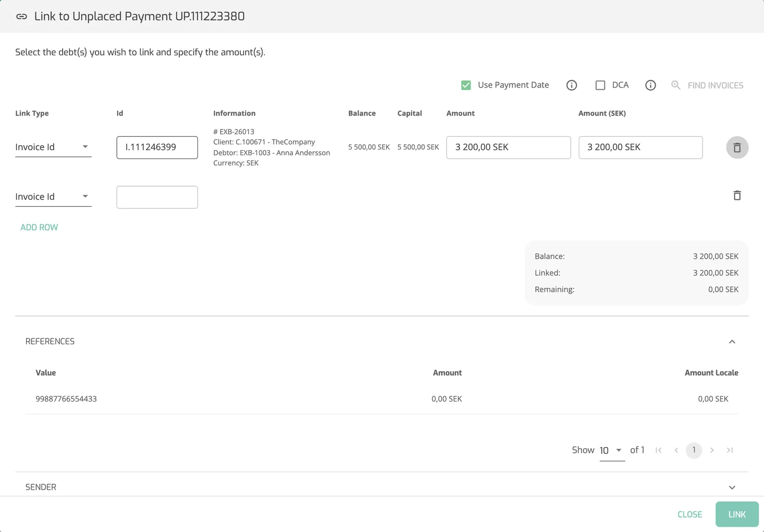This screenshot has height=532, width=764.
Task: Click the link icon beside the dialog title
Action: [x=21, y=16]
